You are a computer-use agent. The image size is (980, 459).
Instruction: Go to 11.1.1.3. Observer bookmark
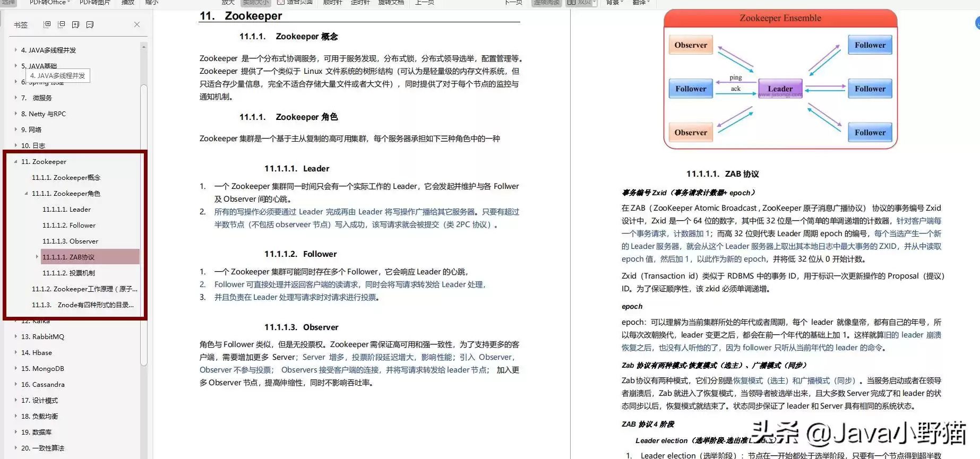pos(70,241)
